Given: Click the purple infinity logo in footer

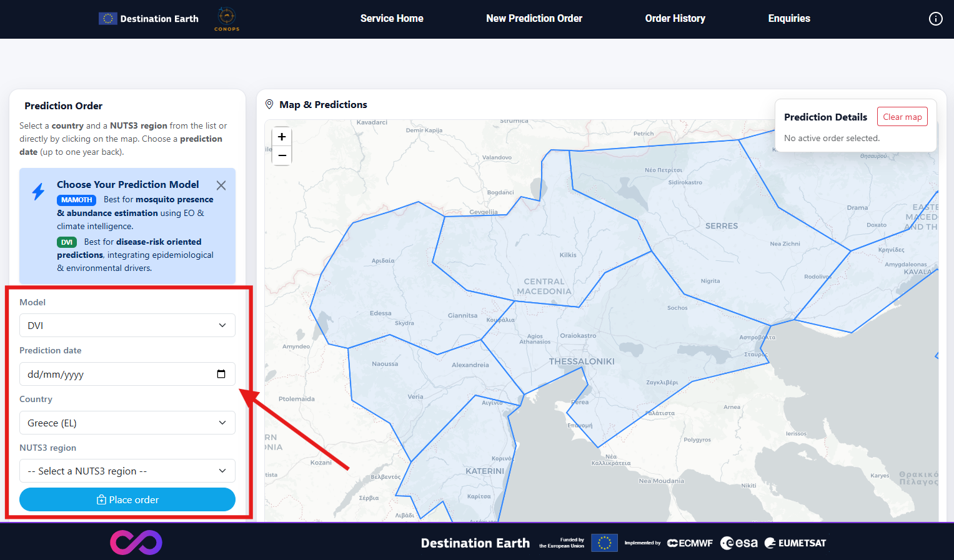Looking at the screenshot, I should [x=136, y=543].
